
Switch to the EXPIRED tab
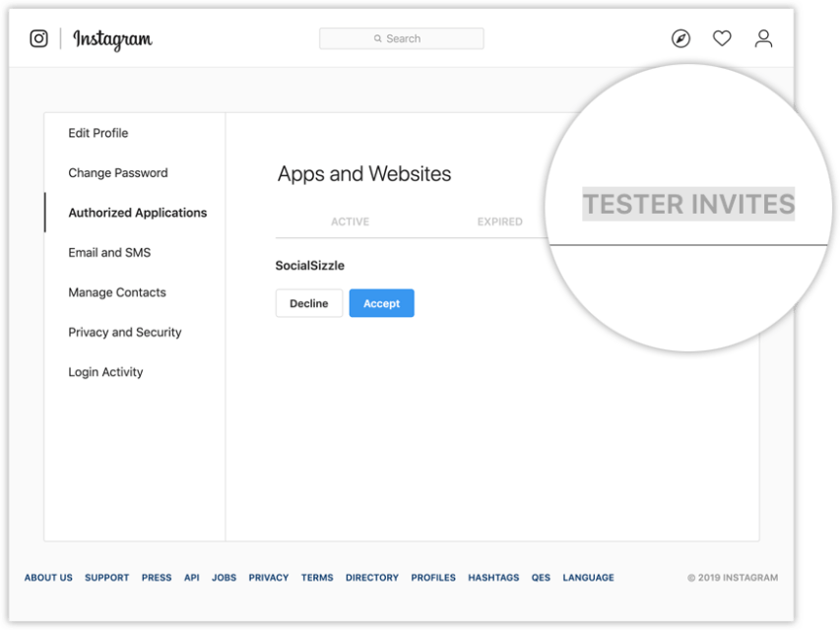tap(499, 221)
